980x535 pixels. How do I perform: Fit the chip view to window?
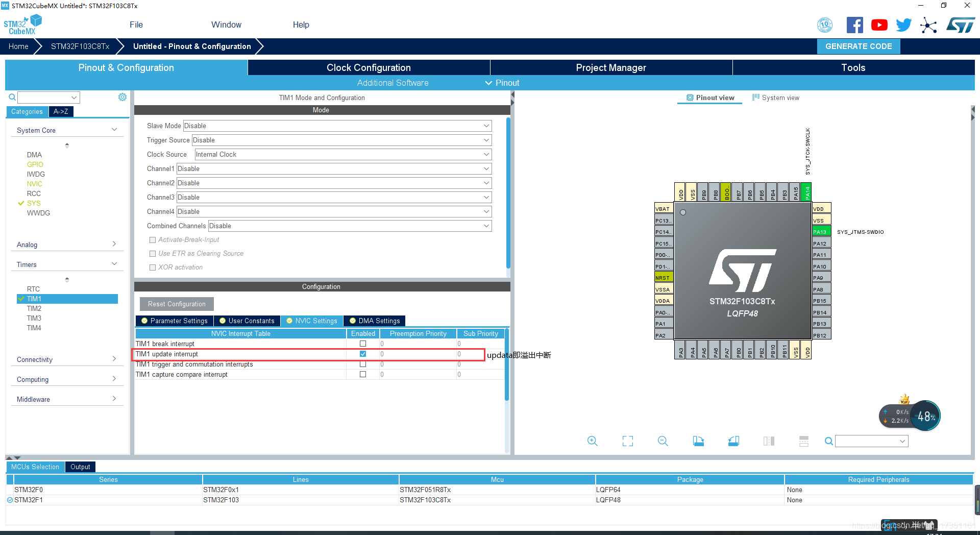click(628, 441)
